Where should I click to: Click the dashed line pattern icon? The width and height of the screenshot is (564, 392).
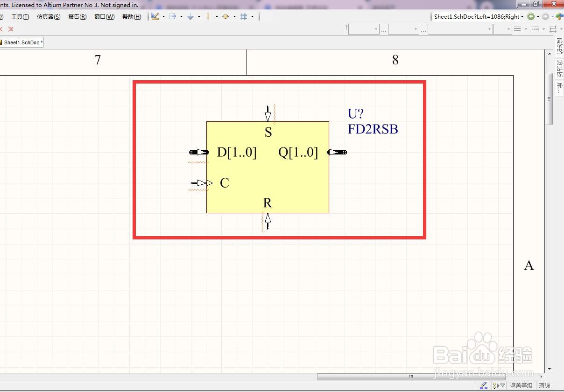pyautogui.click(x=535, y=29)
